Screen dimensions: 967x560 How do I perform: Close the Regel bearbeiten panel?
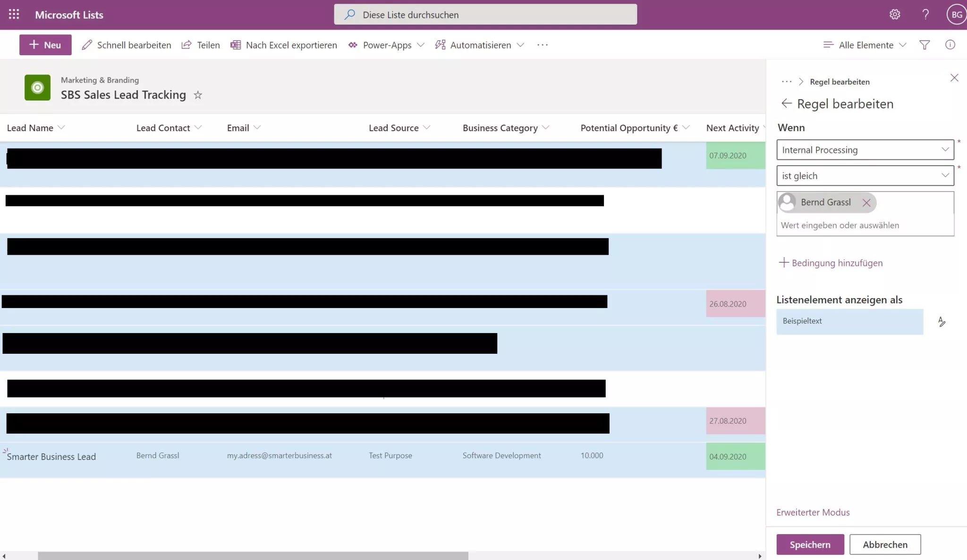954,77
